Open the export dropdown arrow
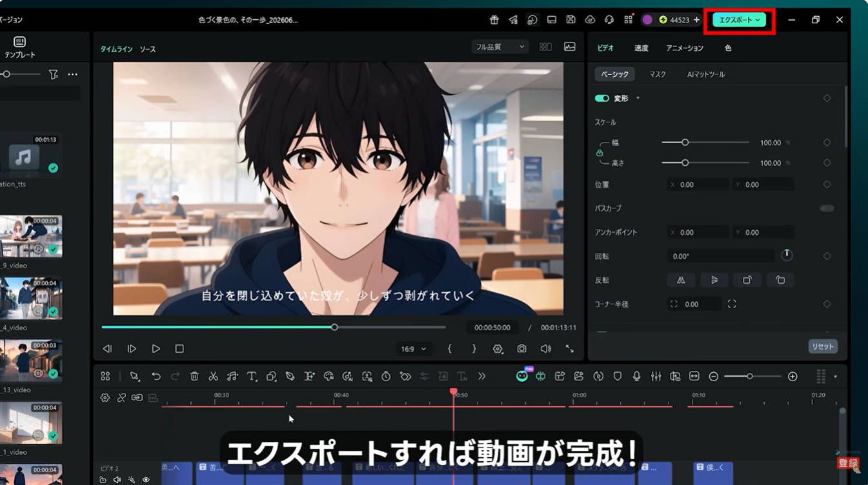Screen dimensions: 868x485 [758, 20]
